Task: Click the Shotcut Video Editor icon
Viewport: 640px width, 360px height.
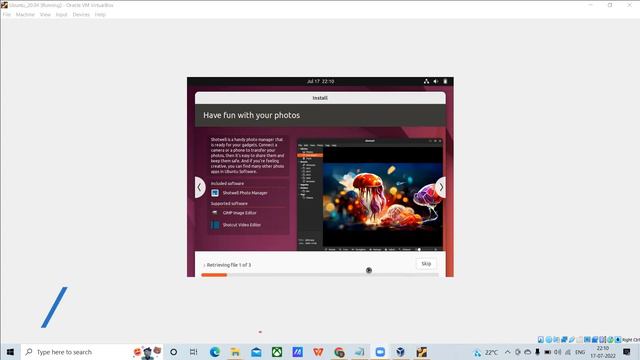Action: coord(215,225)
